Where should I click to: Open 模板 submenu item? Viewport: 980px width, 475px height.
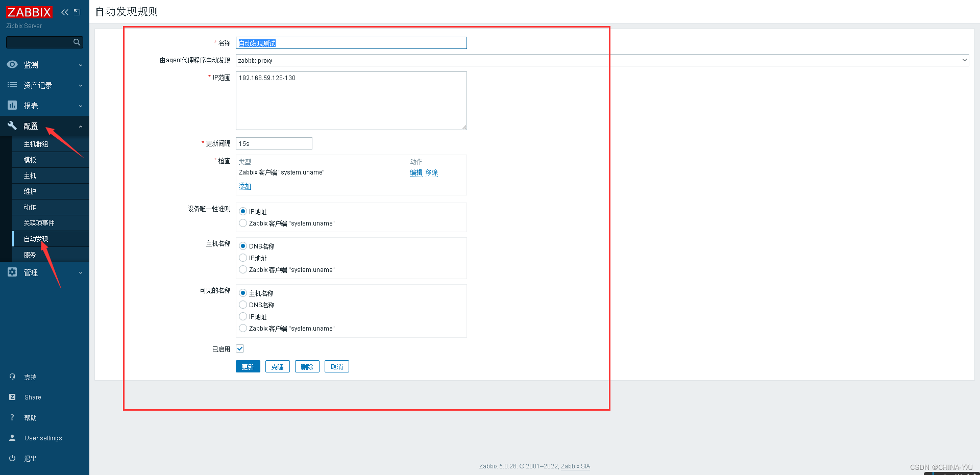pos(51,160)
